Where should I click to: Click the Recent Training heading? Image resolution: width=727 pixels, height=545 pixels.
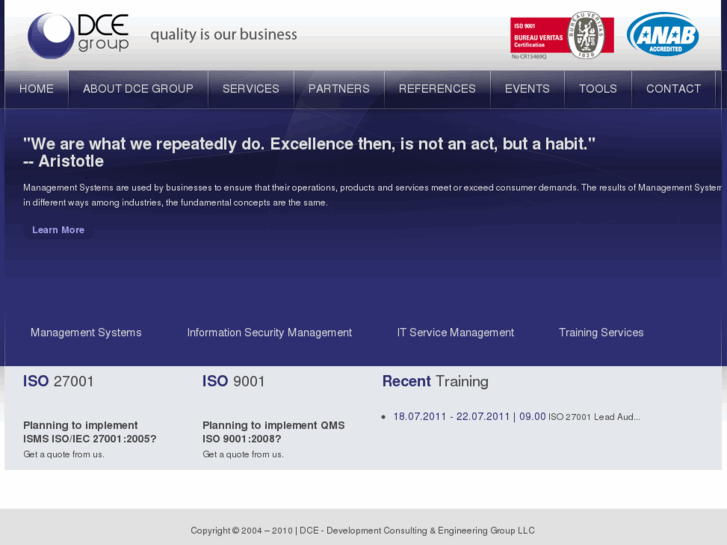click(435, 381)
